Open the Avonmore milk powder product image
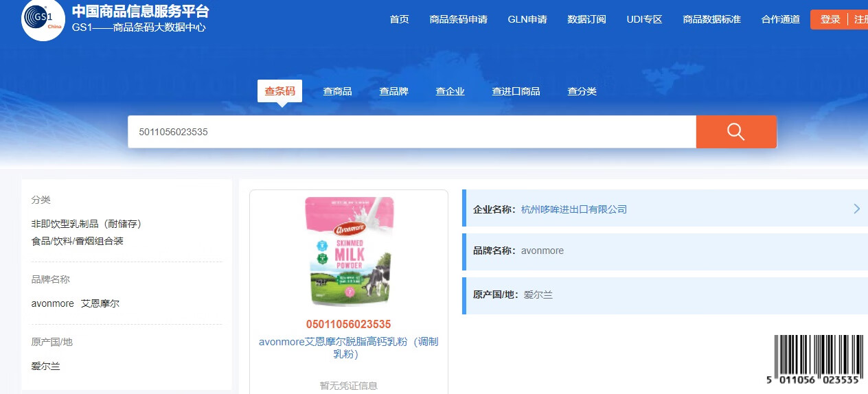Viewport: 868px width, 394px height. pyautogui.click(x=349, y=251)
